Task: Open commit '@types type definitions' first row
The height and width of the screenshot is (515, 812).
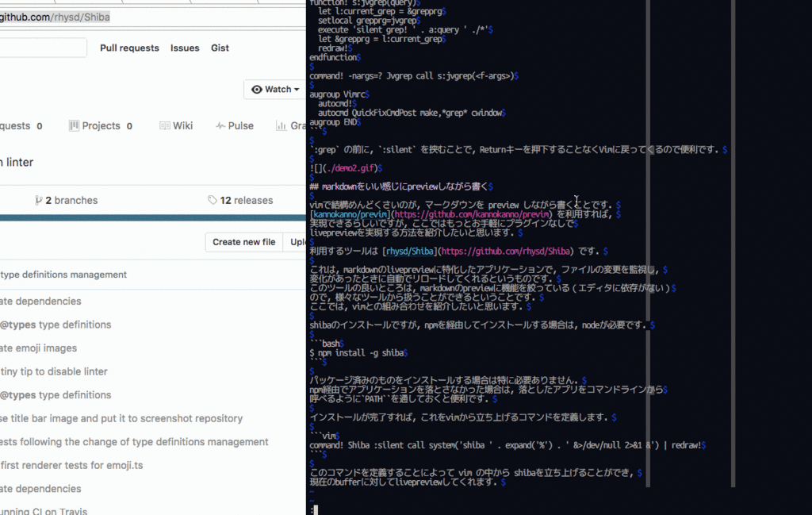Action: click(56, 325)
